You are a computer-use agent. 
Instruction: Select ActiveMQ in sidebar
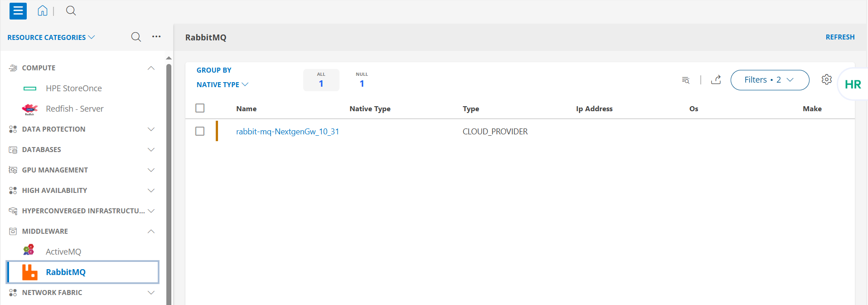point(63,252)
